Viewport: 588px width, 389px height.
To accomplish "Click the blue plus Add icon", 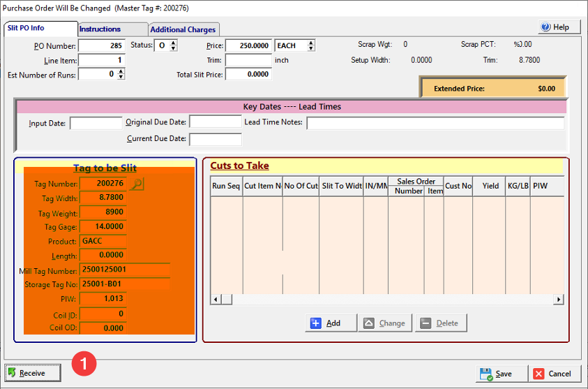I will pos(316,323).
